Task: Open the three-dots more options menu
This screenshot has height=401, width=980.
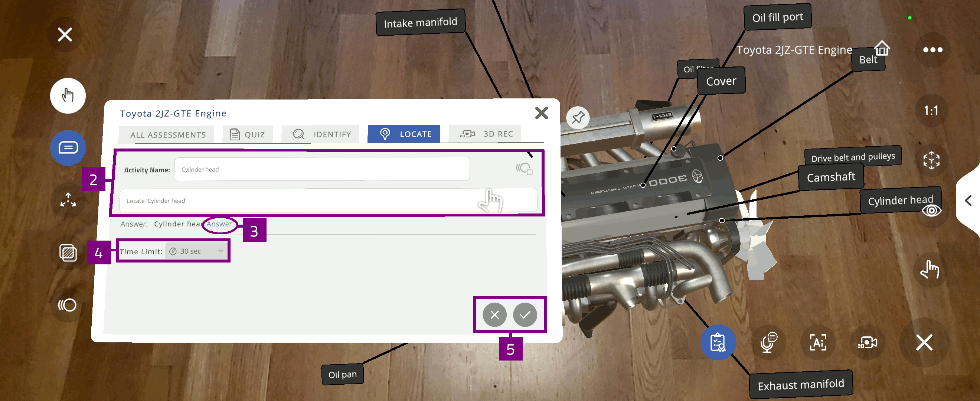Action: pyautogui.click(x=932, y=50)
